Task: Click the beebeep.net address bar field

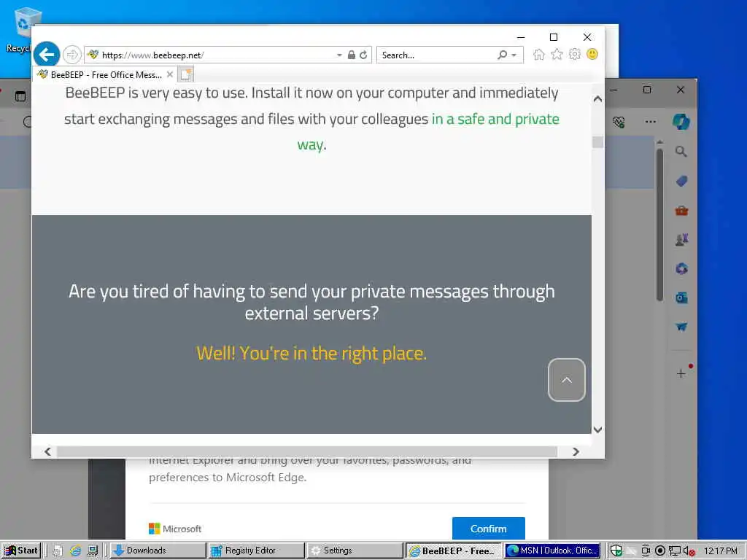Action: pos(209,55)
